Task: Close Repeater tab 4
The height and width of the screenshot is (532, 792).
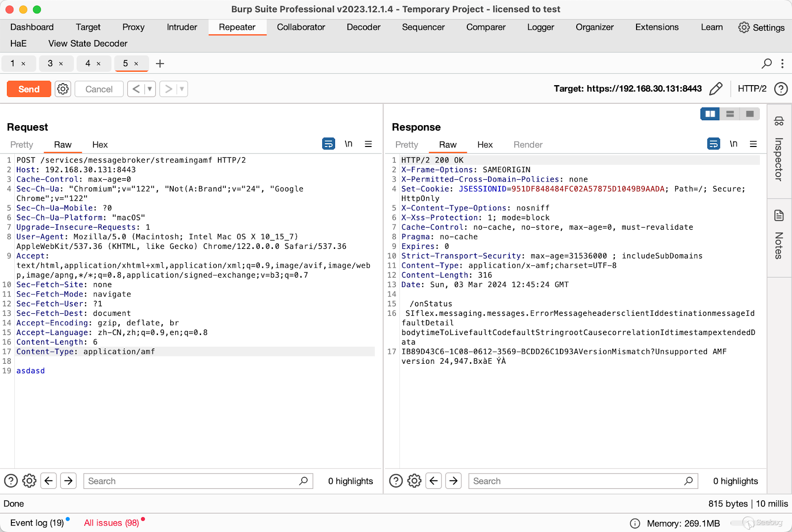Action: 99,64
